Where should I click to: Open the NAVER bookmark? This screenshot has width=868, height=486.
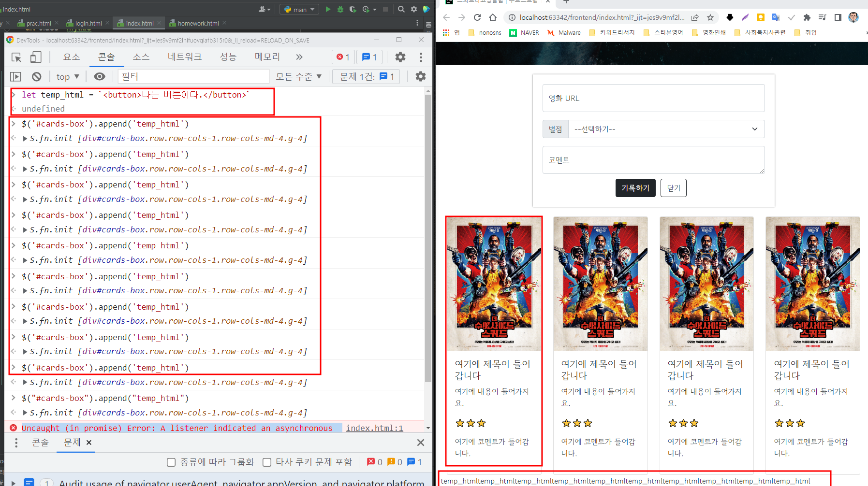[x=524, y=32]
